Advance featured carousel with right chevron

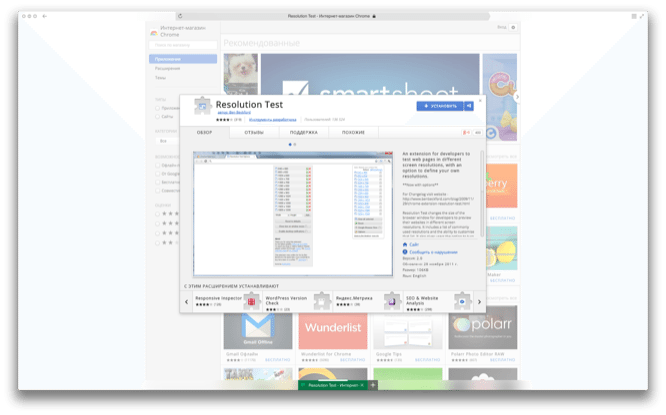coord(517,97)
